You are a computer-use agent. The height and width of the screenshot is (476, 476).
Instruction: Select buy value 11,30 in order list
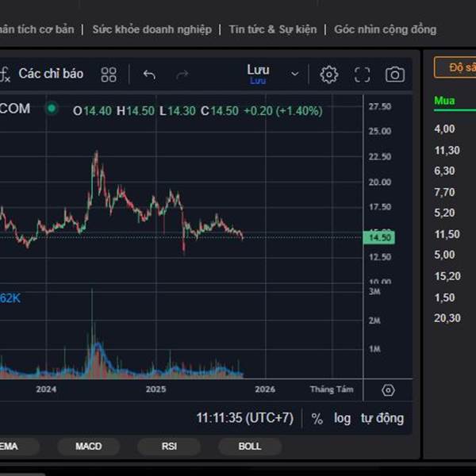[447, 150]
